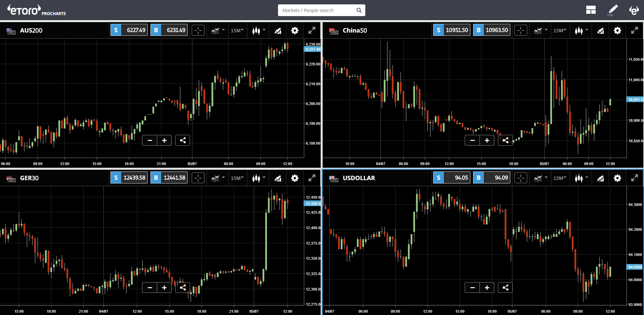
Task: Click the drawing pencil icon in header
Action: coord(613,10)
